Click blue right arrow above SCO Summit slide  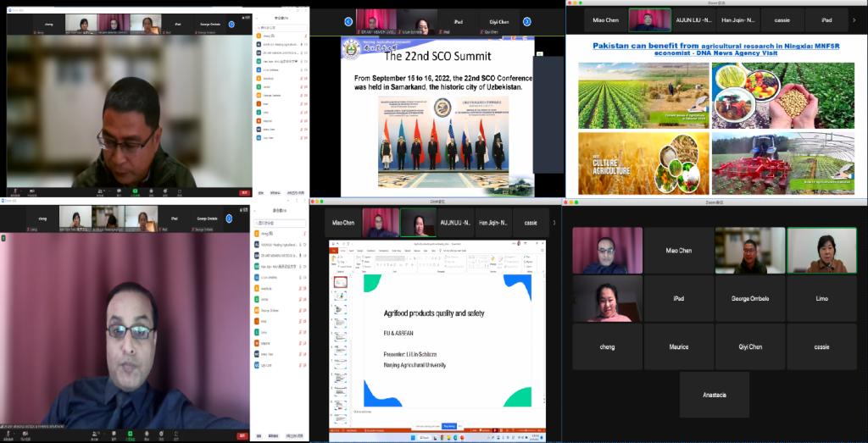526,21
